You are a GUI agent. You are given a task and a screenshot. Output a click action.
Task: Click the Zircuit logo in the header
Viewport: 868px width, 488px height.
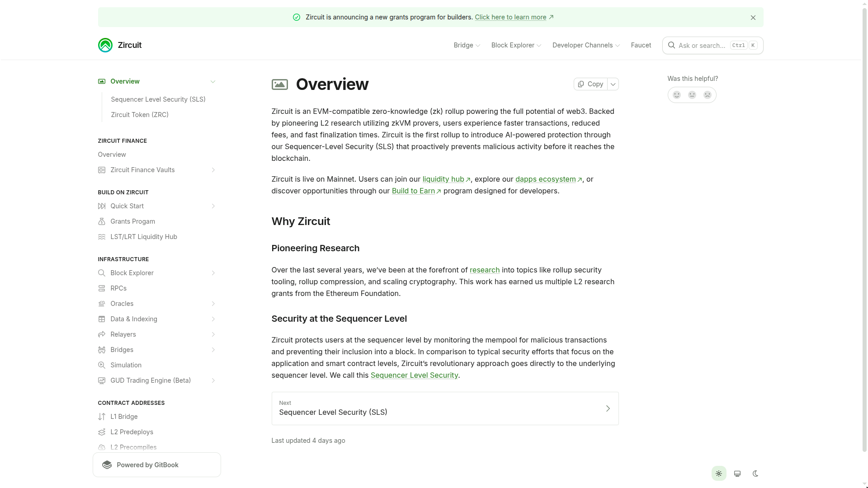(x=104, y=45)
